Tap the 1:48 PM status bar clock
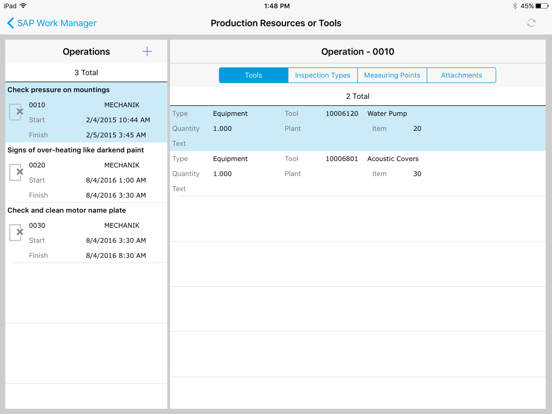Viewport: 552px width, 414px height. (x=277, y=6)
